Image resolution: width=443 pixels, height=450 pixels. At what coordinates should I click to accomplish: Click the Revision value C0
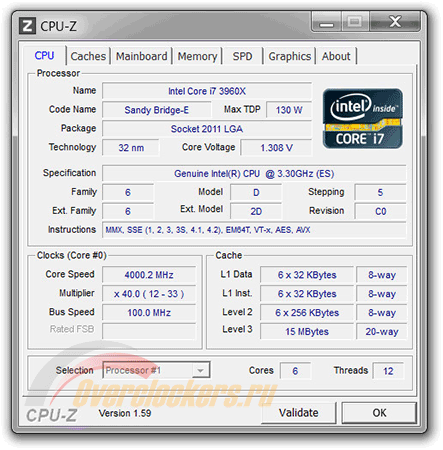[380, 211]
